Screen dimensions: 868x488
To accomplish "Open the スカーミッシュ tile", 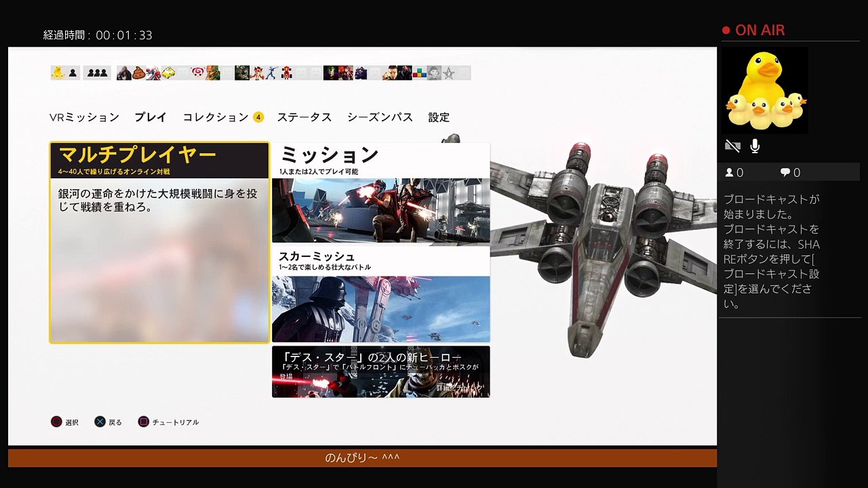I will (381, 295).
